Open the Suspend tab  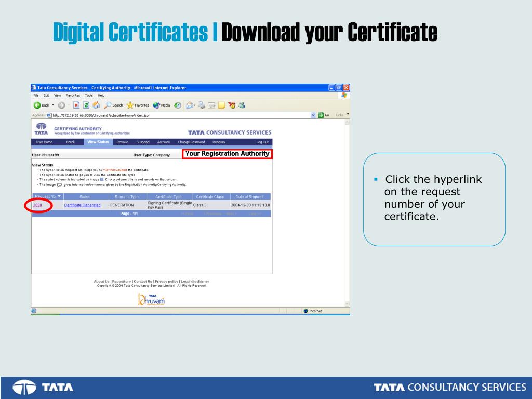point(143,142)
